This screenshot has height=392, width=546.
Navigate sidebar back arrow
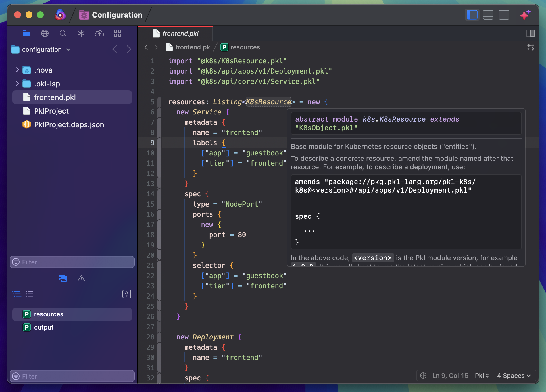115,49
